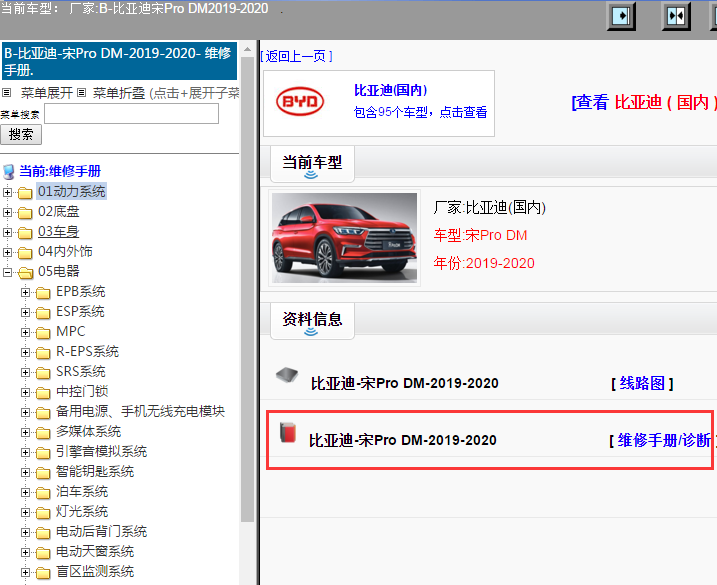Click the folder icon beside SRS系统
Screen dimensions: 717x585
pyautogui.click(x=43, y=373)
